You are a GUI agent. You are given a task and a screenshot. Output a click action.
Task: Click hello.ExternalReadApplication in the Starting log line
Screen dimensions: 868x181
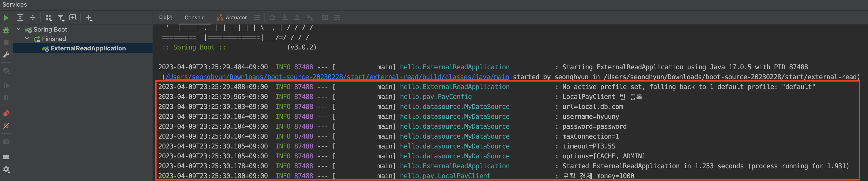coord(455,67)
